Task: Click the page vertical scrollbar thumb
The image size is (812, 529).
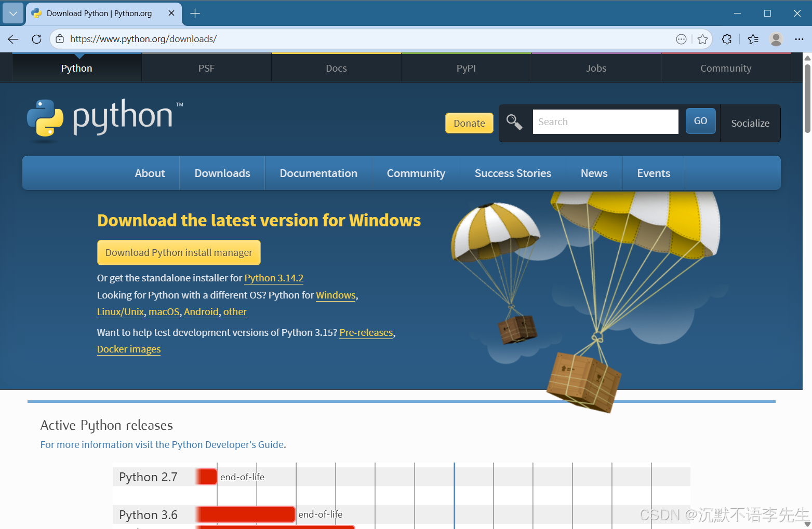Action: (x=807, y=98)
